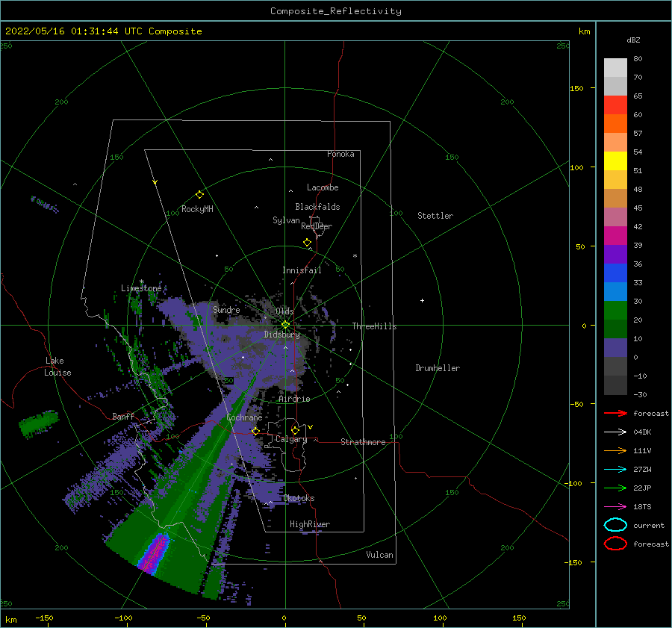Click the yellow diamond marker near Cochrane
The height and width of the screenshot is (628, 672).
pyautogui.click(x=256, y=432)
